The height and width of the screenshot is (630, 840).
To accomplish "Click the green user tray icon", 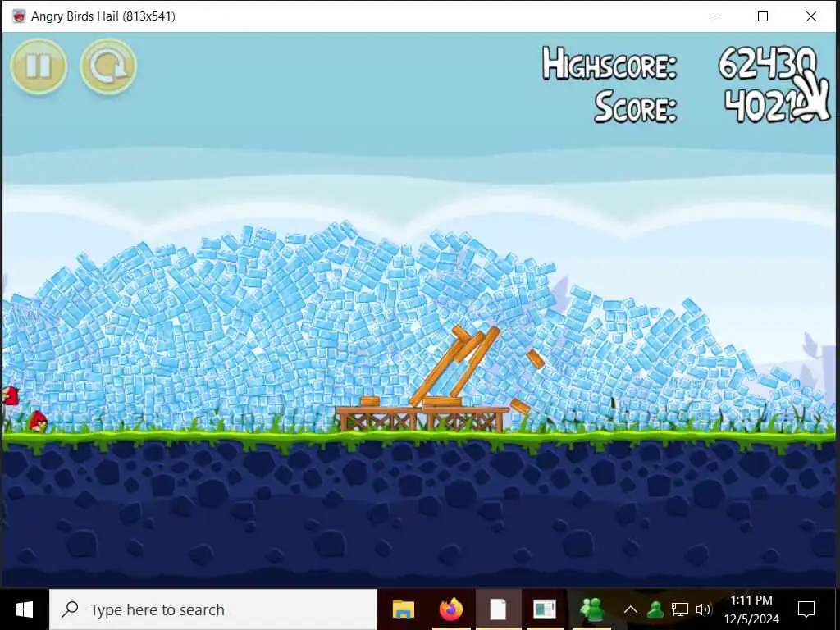I will point(655,609).
